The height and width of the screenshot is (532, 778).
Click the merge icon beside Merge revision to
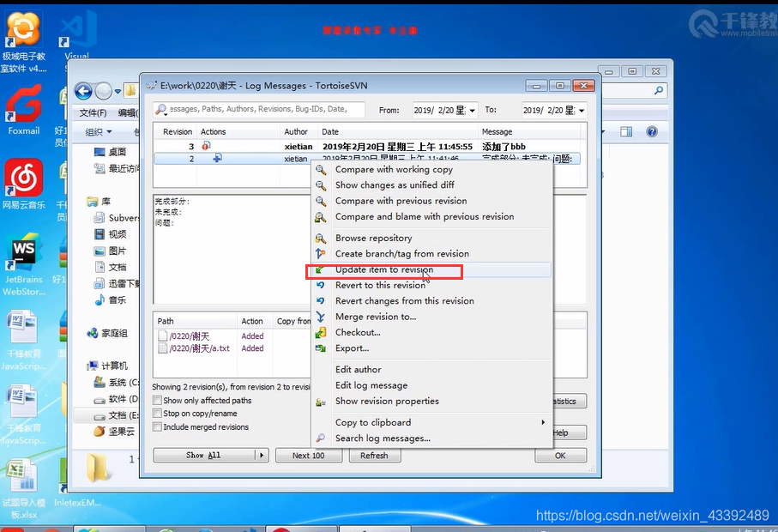[321, 317]
